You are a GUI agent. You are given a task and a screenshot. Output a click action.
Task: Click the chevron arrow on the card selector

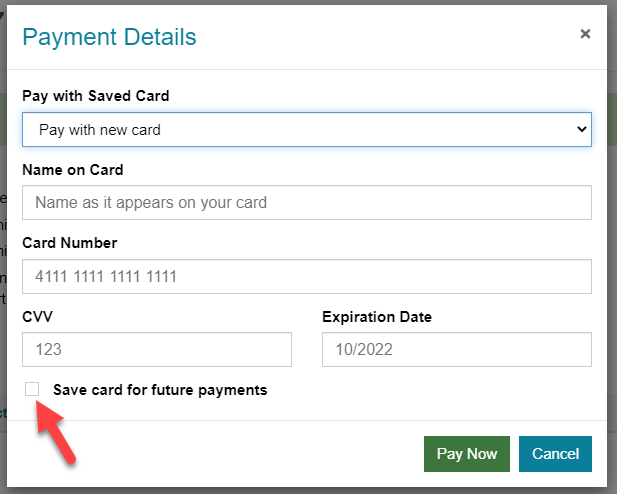click(x=582, y=129)
